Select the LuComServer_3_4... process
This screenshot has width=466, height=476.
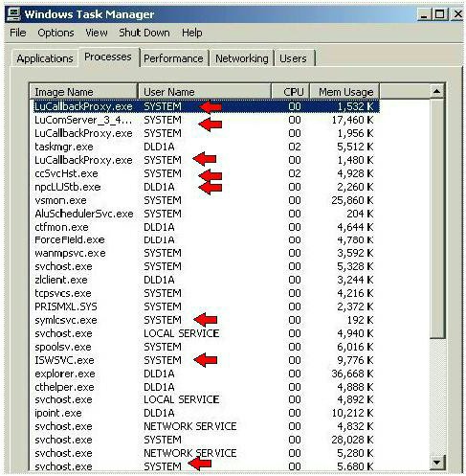(204, 120)
